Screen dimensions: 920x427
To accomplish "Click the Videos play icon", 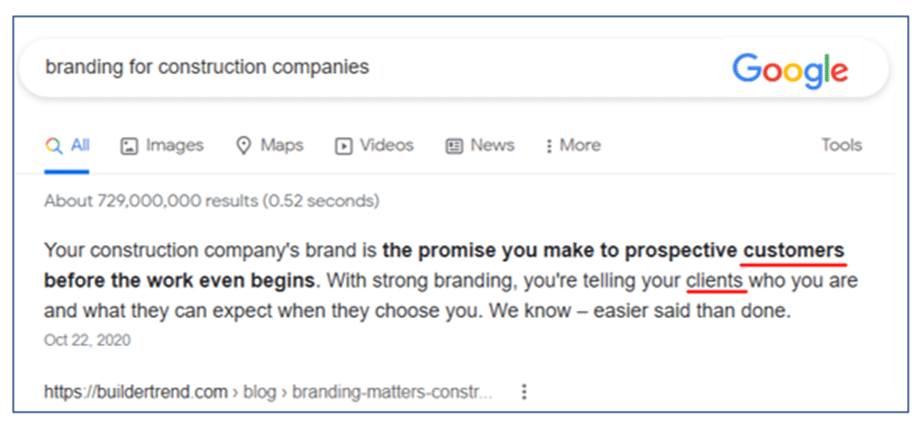I will click(x=343, y=146).
